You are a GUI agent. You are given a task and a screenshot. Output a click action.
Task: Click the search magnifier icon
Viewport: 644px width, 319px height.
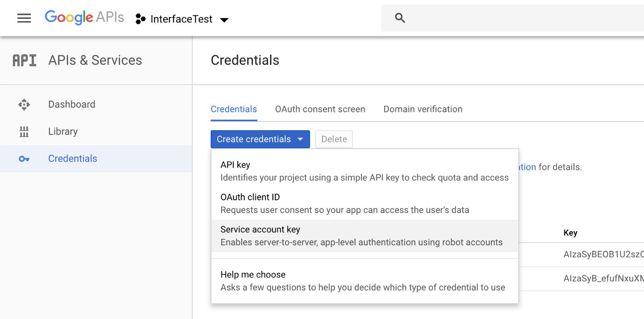400,18
